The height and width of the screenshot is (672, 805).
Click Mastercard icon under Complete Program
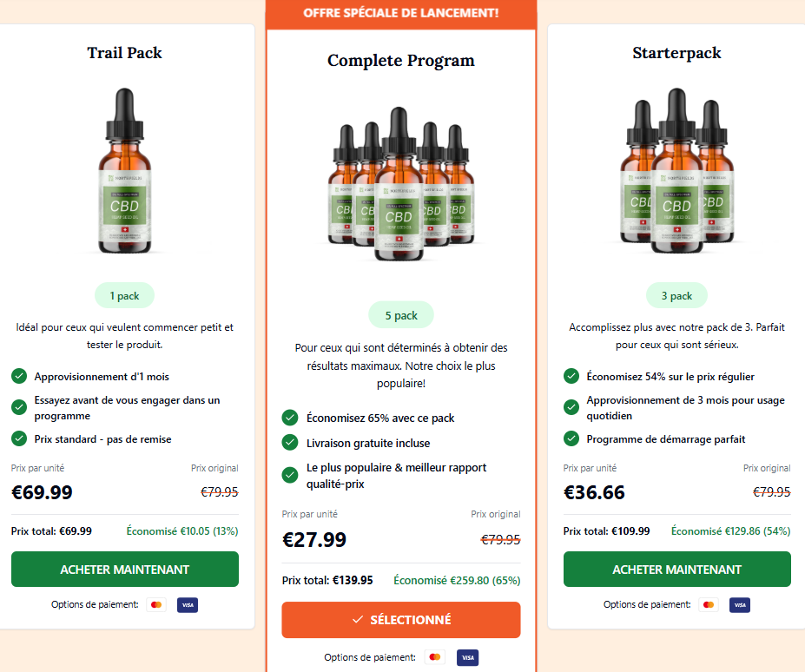pyautogui.click(x=435, y=657)
